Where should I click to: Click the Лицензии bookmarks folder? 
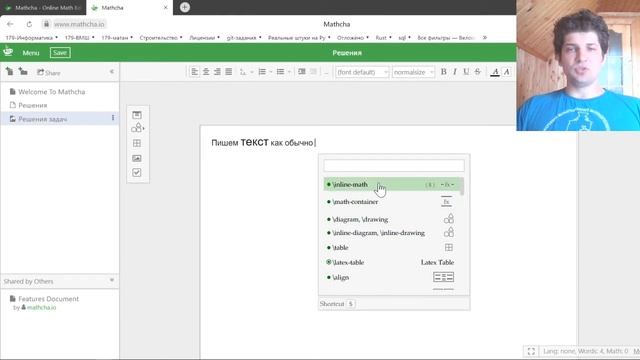[x=204, y=38]
